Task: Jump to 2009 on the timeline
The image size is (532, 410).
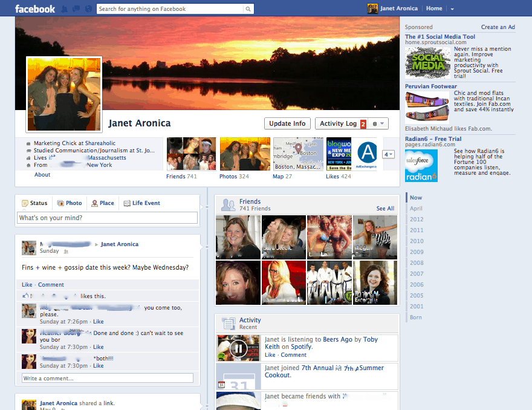Action: (x=417, y=252)
